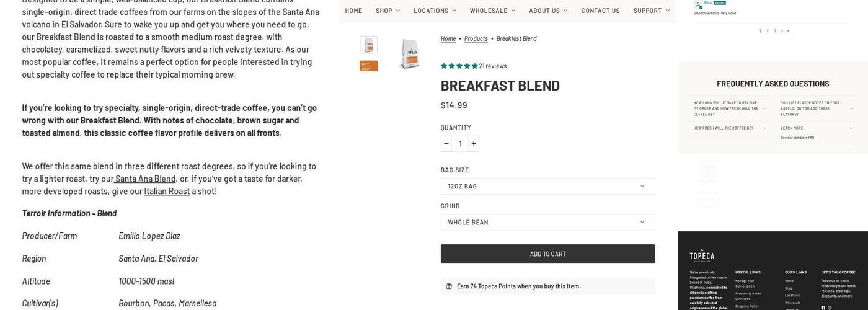Select the orange product thumbnail image

pos(368,66)
